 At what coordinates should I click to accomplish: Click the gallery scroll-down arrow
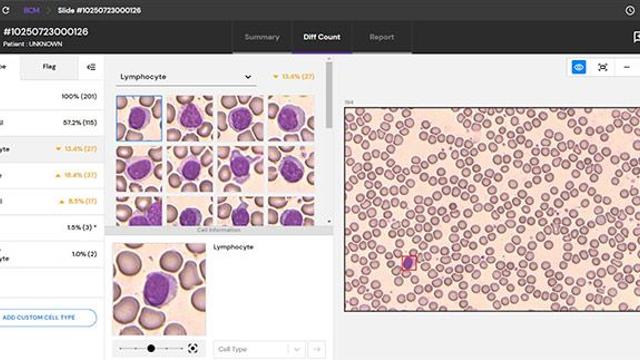tap(329, 221)
